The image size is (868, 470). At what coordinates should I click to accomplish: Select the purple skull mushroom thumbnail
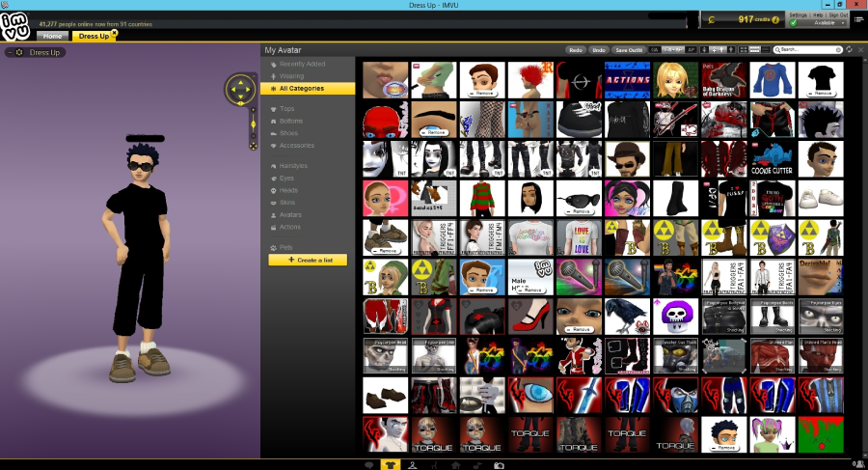coord(675,317)
